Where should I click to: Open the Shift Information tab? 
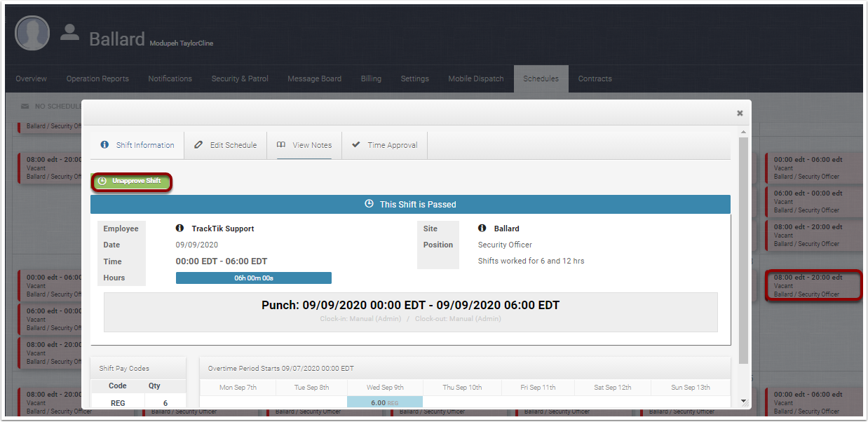137,145
